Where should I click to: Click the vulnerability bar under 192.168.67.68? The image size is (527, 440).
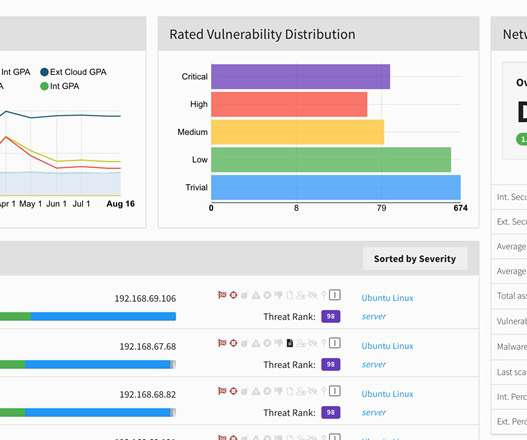(88, 364)
